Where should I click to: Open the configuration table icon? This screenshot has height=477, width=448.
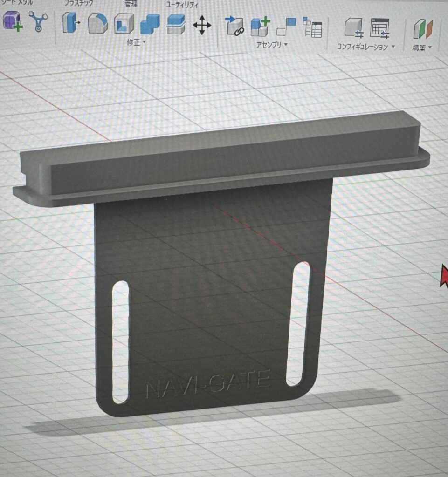point(380,28)
